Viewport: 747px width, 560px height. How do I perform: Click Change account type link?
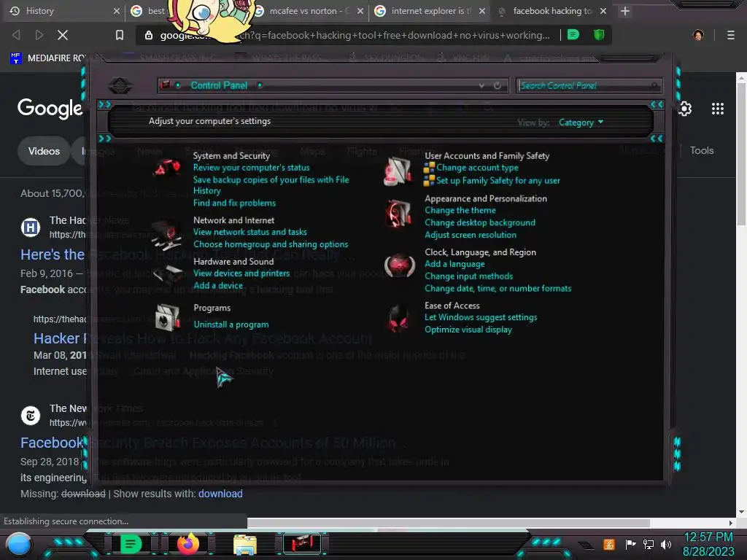(477, 168)
